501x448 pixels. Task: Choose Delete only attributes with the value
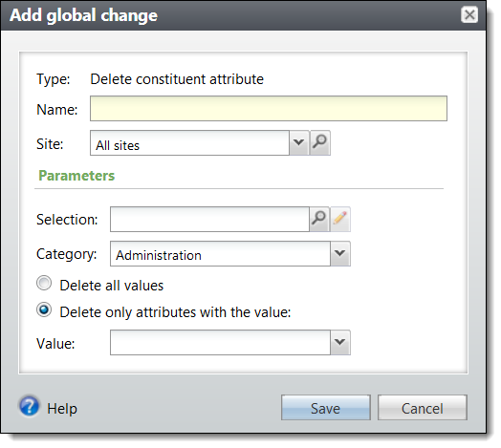point(44,310)
